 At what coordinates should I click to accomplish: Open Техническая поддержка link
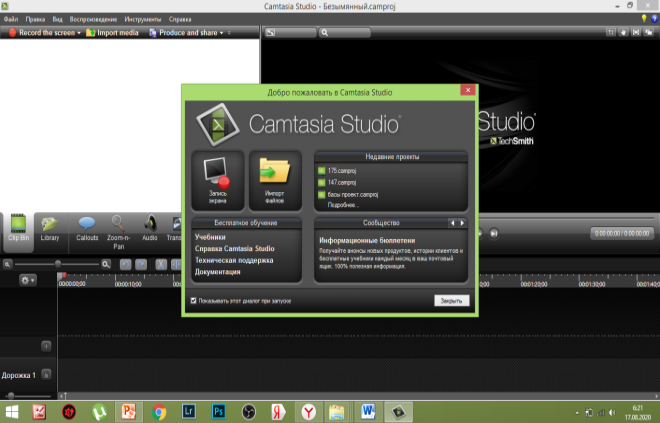coord(234,260)
